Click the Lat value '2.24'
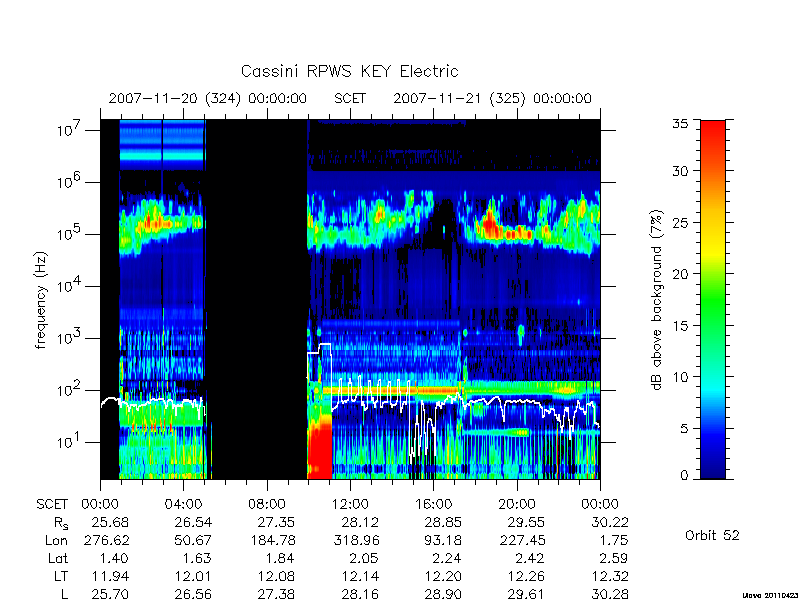The height and width of the screenshot is (600, 800). click(x=446, y=558)
